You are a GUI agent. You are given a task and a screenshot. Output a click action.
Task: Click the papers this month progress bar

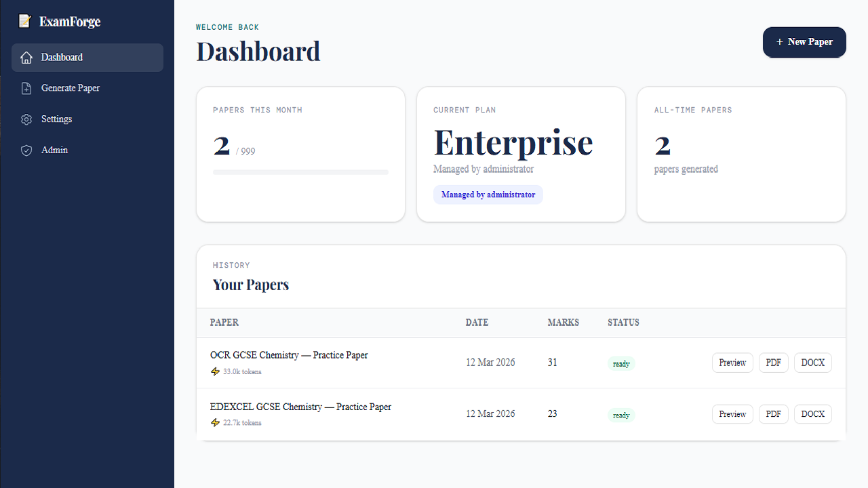[300, 172]
